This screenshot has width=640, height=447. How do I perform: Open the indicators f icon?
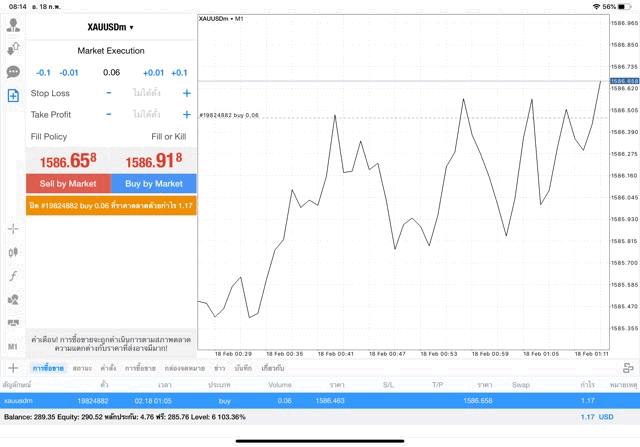13,276
